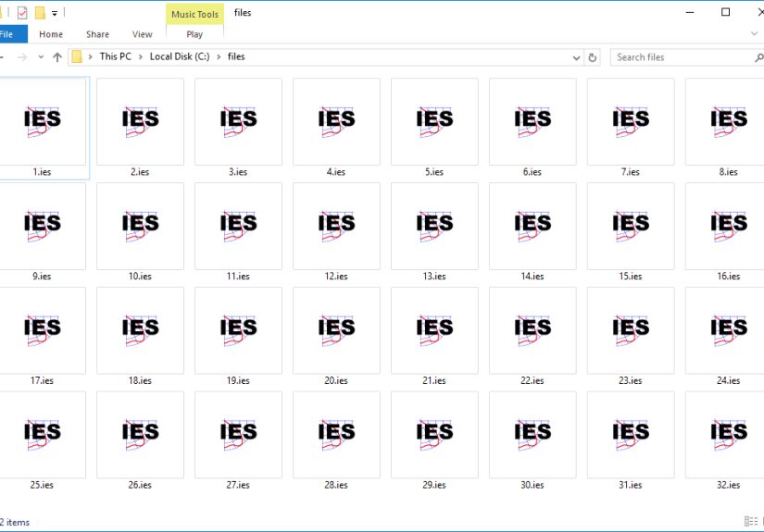Select the 6.ies file icon
This screenshot has width=764, height=532.
point(533,122)
